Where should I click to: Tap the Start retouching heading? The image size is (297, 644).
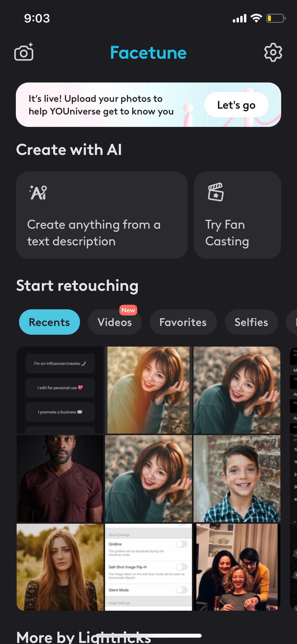click(x=77, y=286)
